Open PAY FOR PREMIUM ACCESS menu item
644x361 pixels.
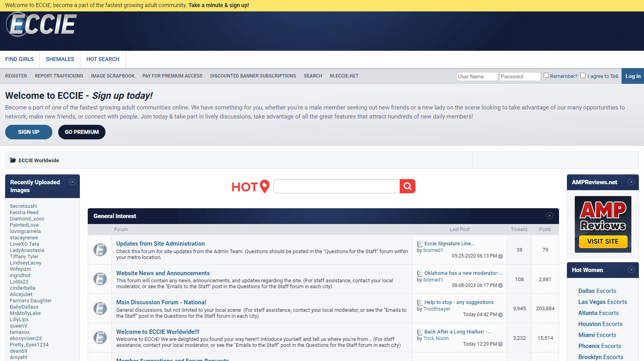(172, 76)
